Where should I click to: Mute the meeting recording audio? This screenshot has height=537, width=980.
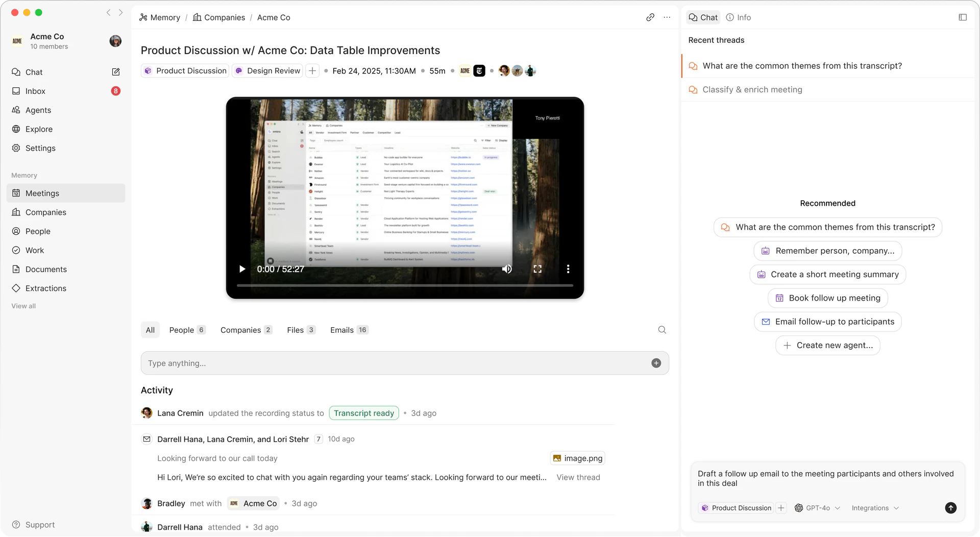(507, 269)
